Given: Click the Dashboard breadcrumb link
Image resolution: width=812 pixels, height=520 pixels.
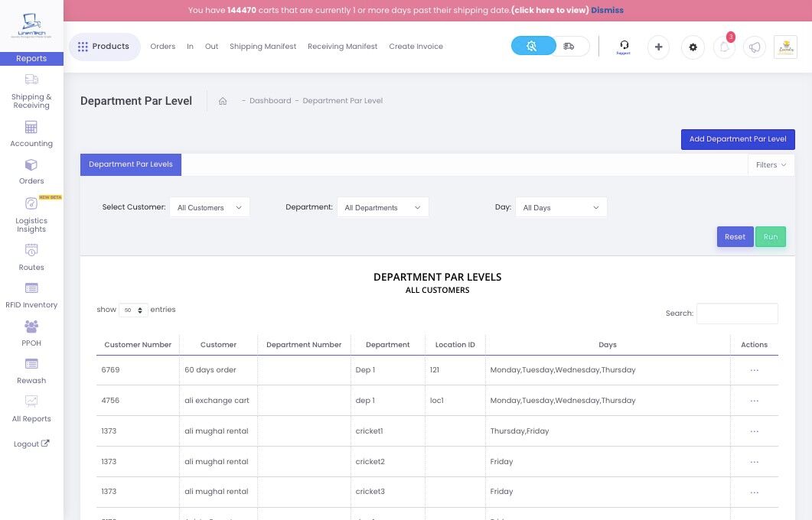Looking at the screenshot, I should [x=270, y=101].
